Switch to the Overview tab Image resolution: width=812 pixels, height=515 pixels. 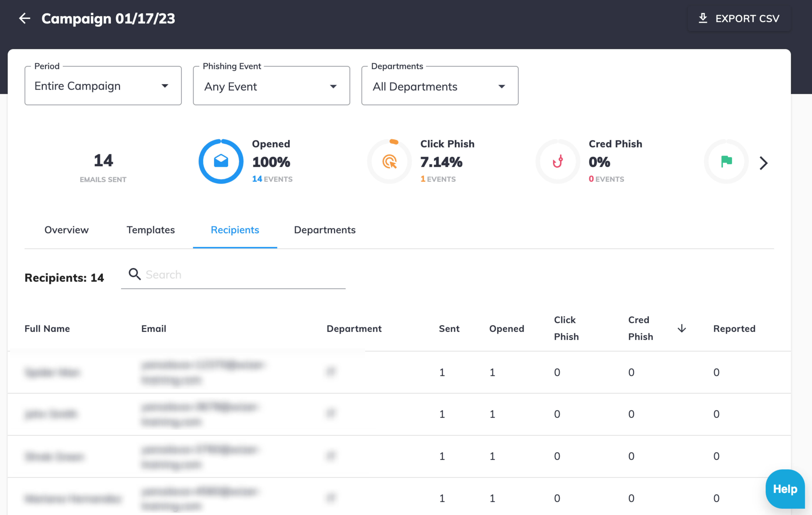tap(66, 230)
